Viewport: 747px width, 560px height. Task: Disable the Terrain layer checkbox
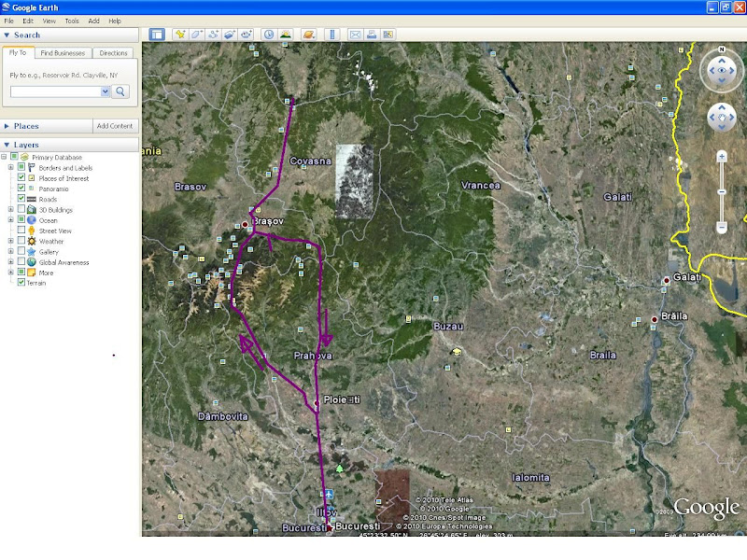pos(21,283)
